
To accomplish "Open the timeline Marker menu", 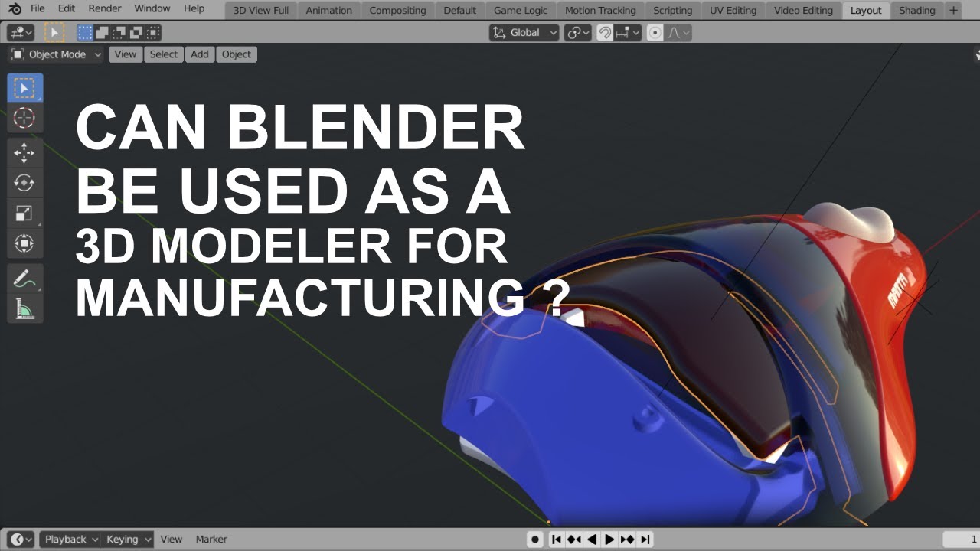I will pyautogui.click(x=211, y=540).
